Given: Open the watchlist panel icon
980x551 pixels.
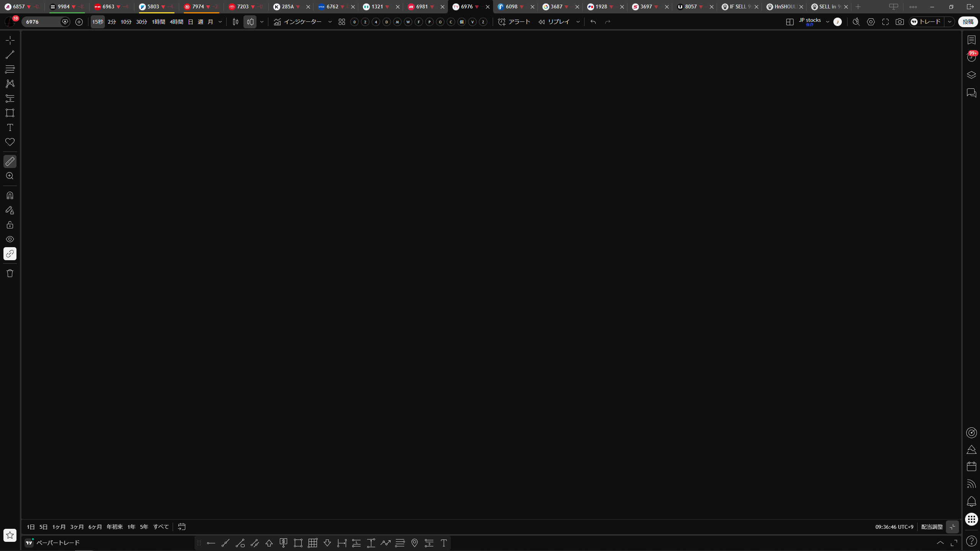Looking at the screenshot, I should click(972, 40).
